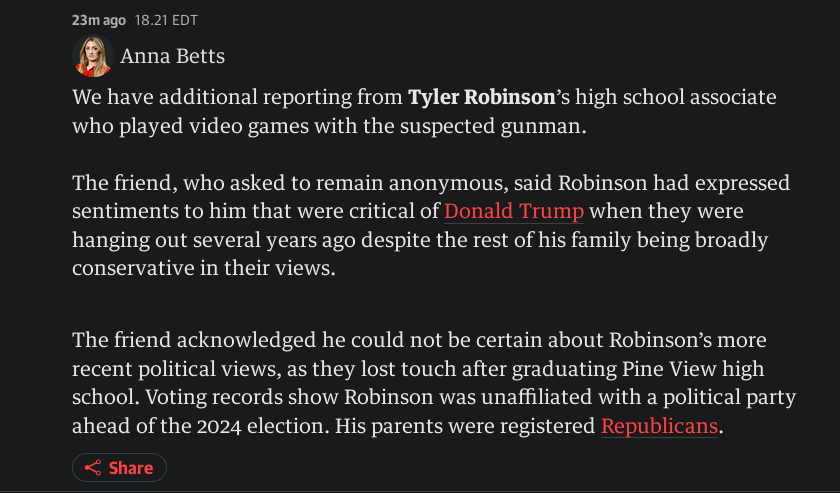
Task: Open the Republicans topic link
Action: (x=659, y=426)
